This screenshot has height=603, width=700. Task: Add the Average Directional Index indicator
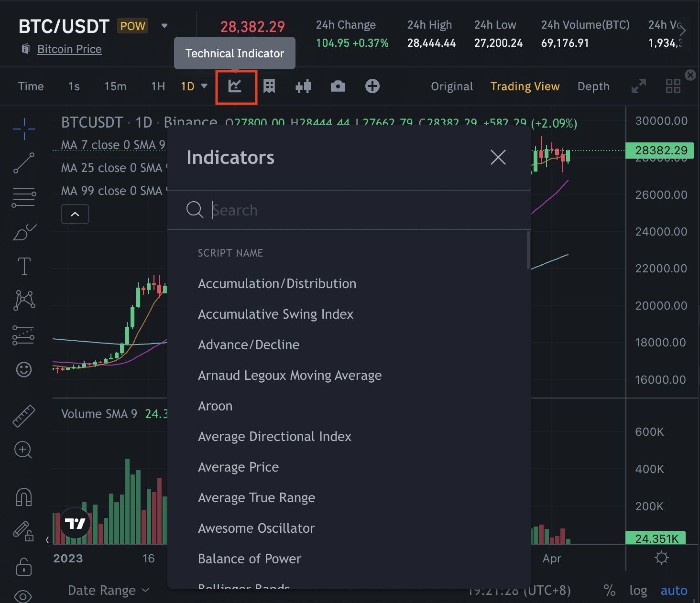(349, 437)
